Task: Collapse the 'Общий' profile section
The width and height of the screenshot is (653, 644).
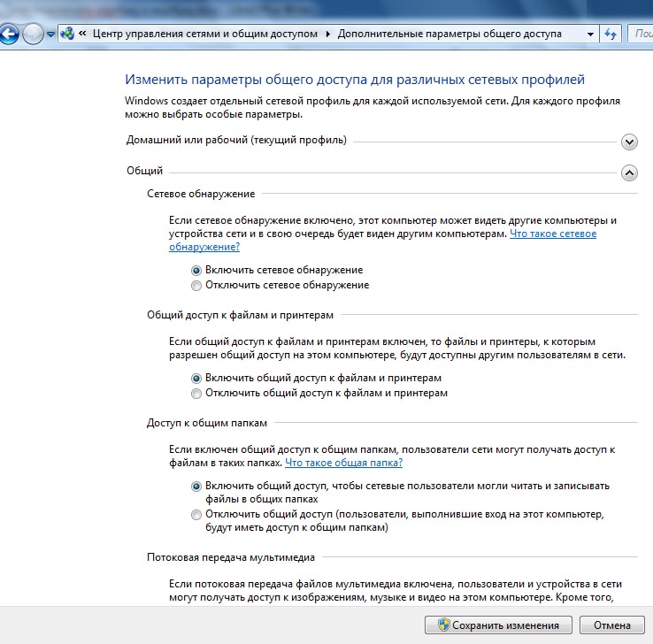Action: coord(629,172)
